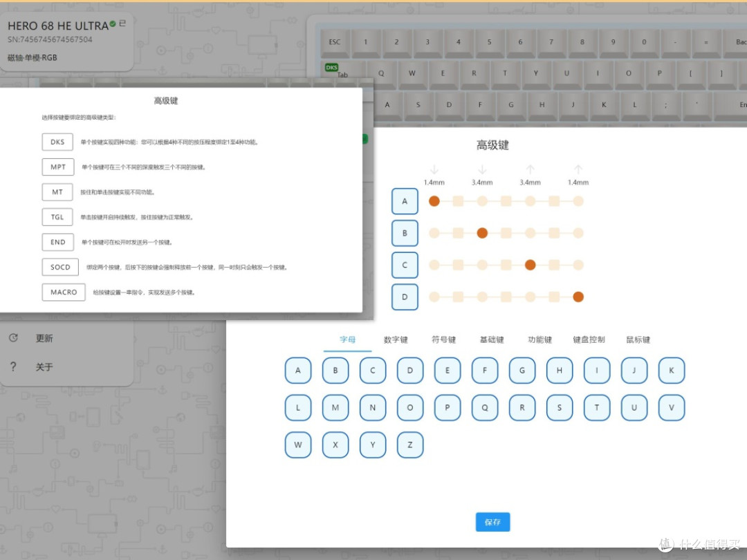Switch to the 字母 letters tab
Viewport: 747px width, 560px height.
(x=347, y=339)
